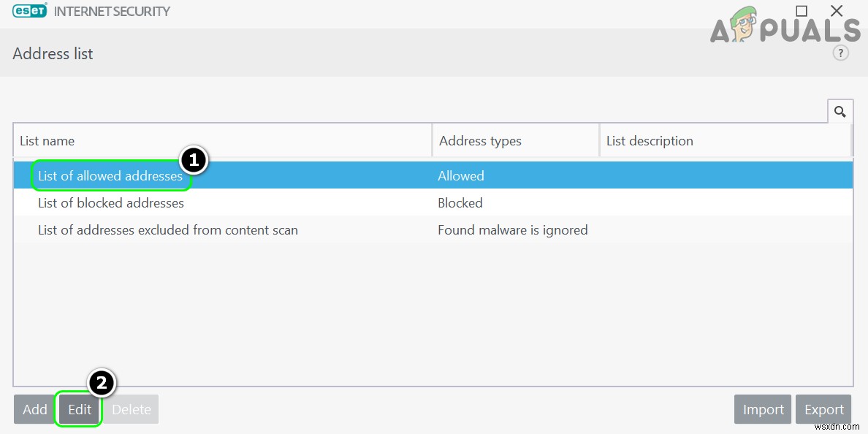Click the Blocked address type cell
The width and height of the screenshot is (868, 434).
point(460,202)
